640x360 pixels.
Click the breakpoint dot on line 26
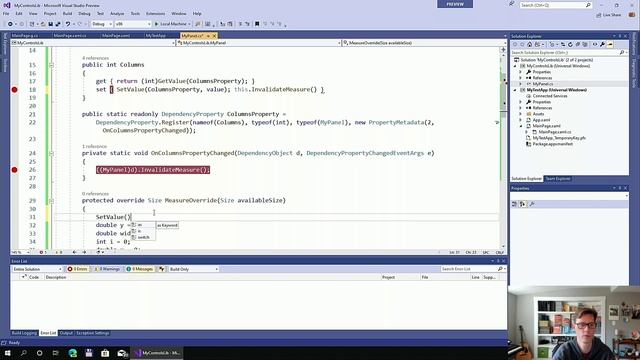pyautogui.click(x=14, y=170)
